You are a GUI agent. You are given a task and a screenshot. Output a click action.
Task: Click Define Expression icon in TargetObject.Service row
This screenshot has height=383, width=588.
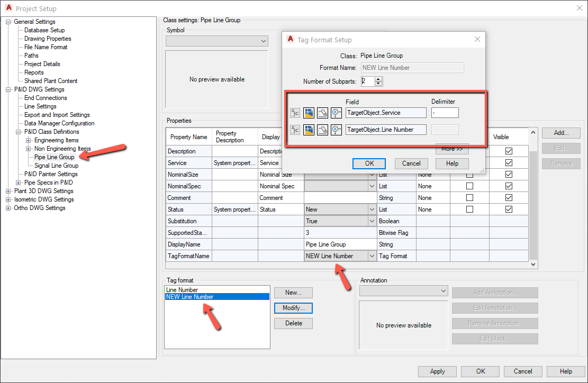tap(337, 113)
